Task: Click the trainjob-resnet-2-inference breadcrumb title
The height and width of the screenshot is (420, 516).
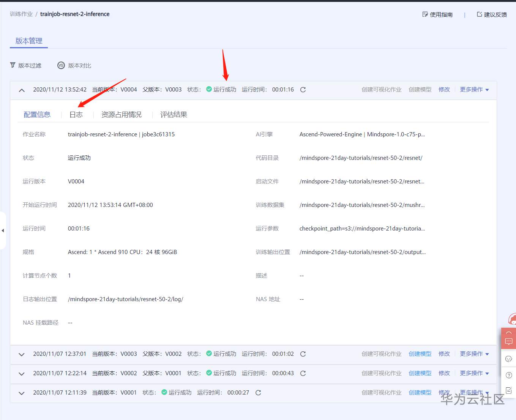Action: (75, 14)
